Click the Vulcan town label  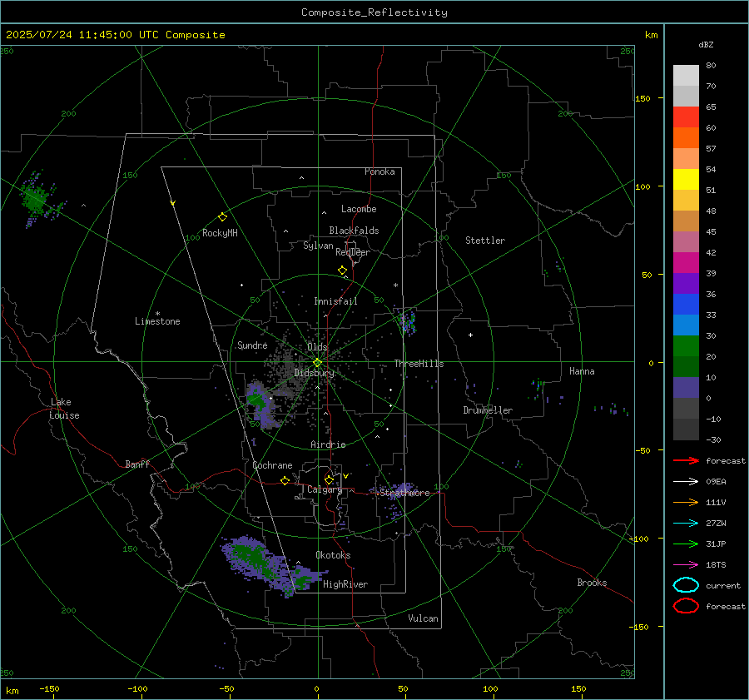pyautogui.click(x=423, y=618)
